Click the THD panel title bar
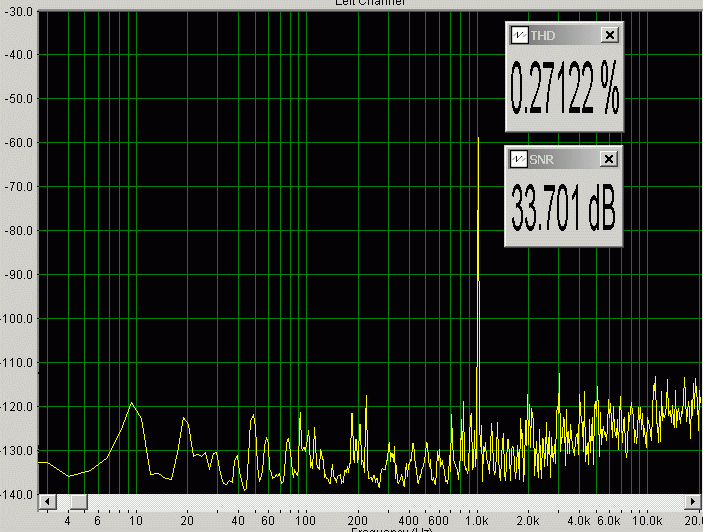 (x=564, y=35)
